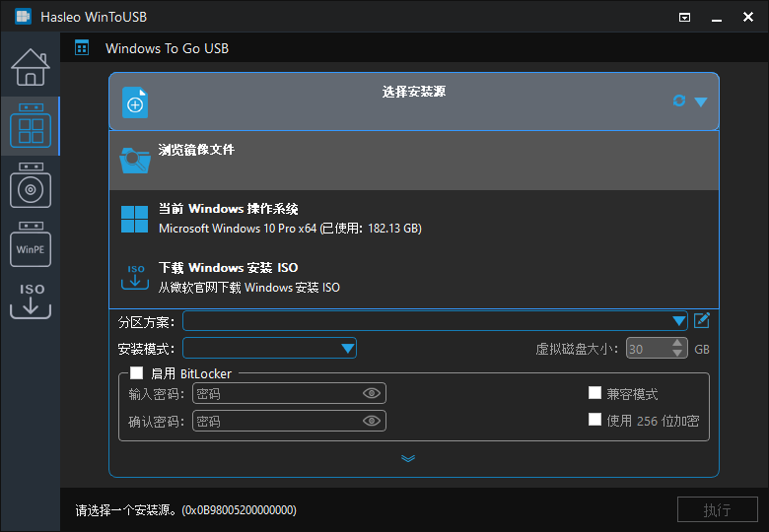Open the Windows installation USB disc icon
Image resolution: width=769 pixels, height=532 pixels.
[x=30, y=185]
